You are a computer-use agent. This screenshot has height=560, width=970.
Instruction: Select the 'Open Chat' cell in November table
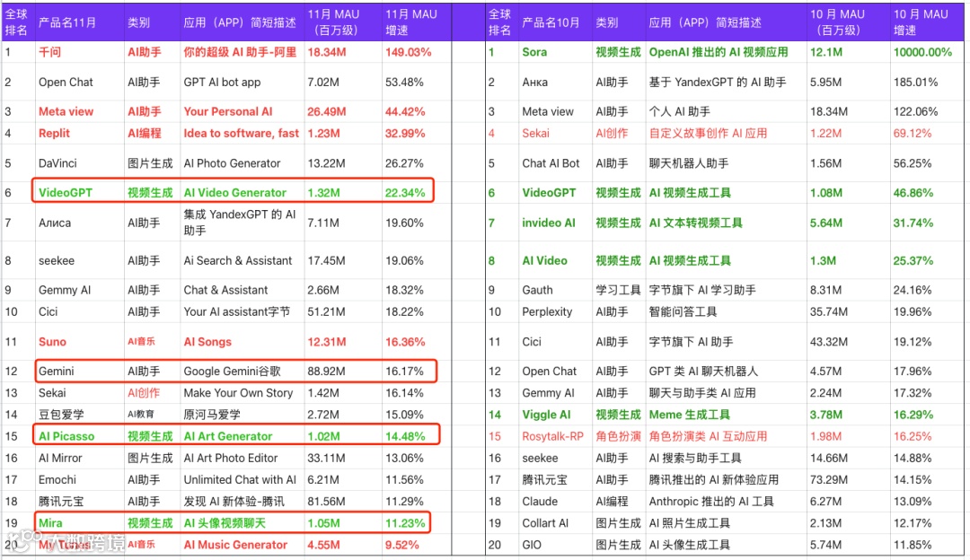[66, 83]
